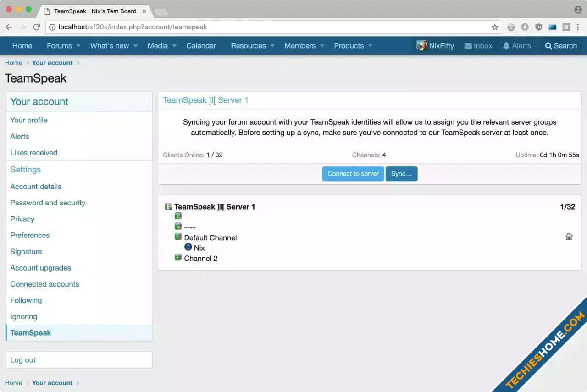Open the Chrome profile icon

[x=578, y=10]
